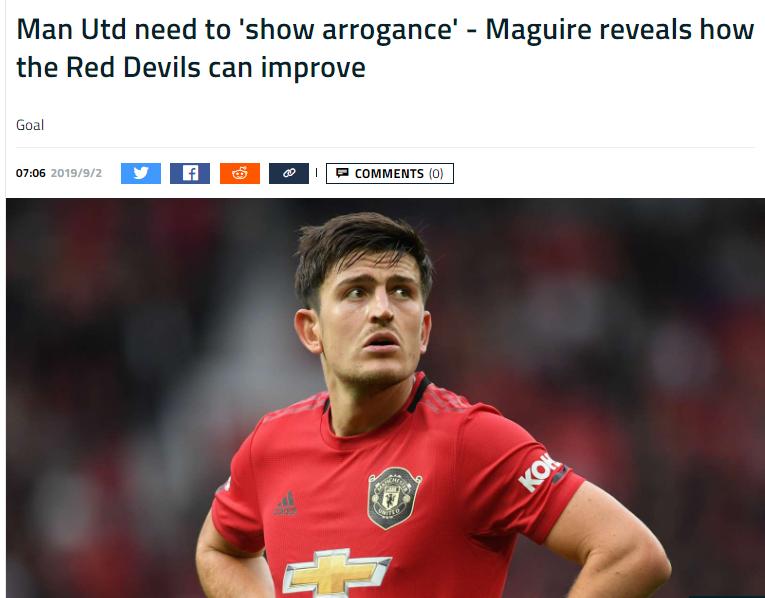This screenshot has width=765, height=598.
Task: Open the Maguire article photo
Action: pos(385,398)
